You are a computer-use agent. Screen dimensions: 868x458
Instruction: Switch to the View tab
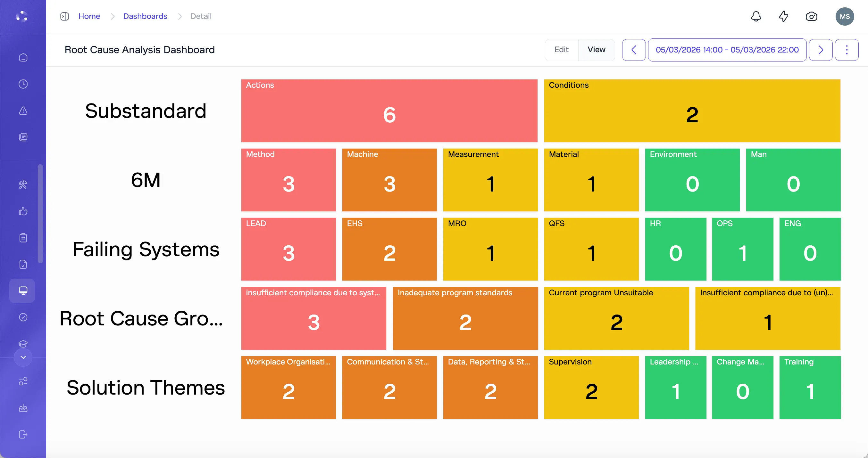596,50
